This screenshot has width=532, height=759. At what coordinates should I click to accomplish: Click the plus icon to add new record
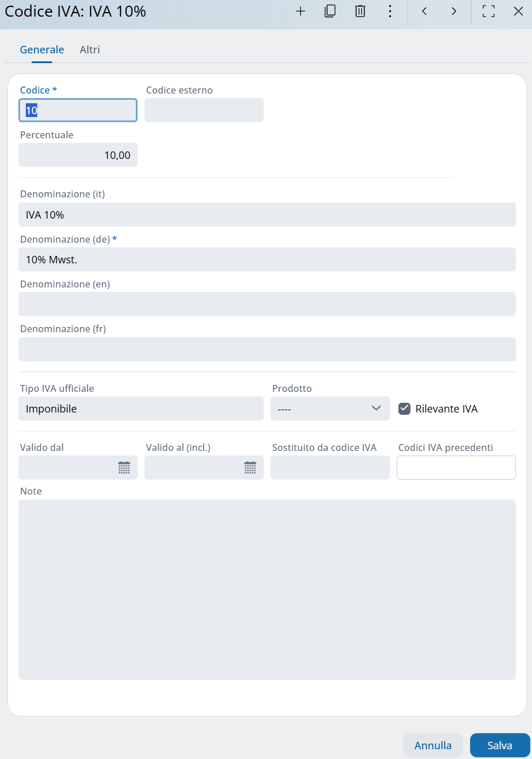coord(300,11)
